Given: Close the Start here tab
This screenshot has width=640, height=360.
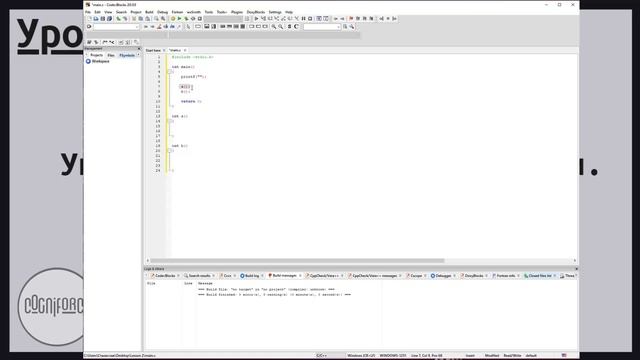Looking at the screenshot, I should (x=164, y=50).
